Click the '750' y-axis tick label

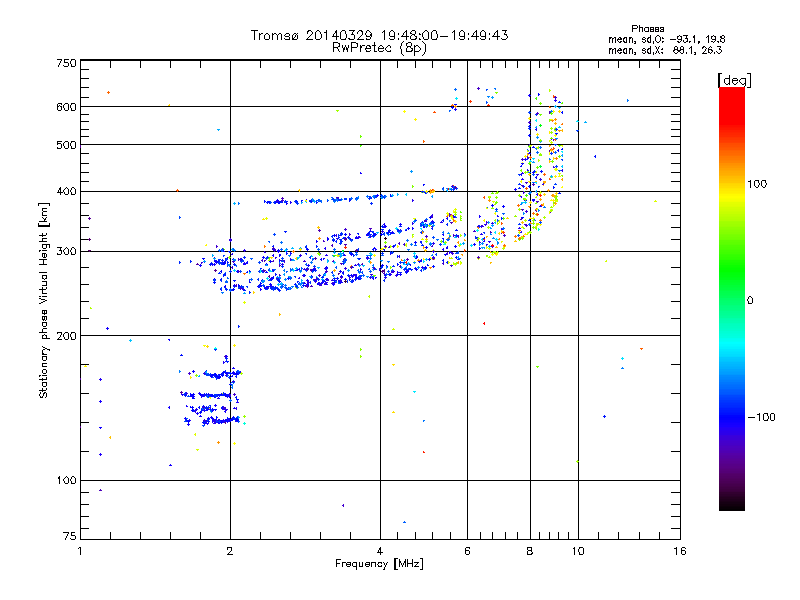click(67, 63)
